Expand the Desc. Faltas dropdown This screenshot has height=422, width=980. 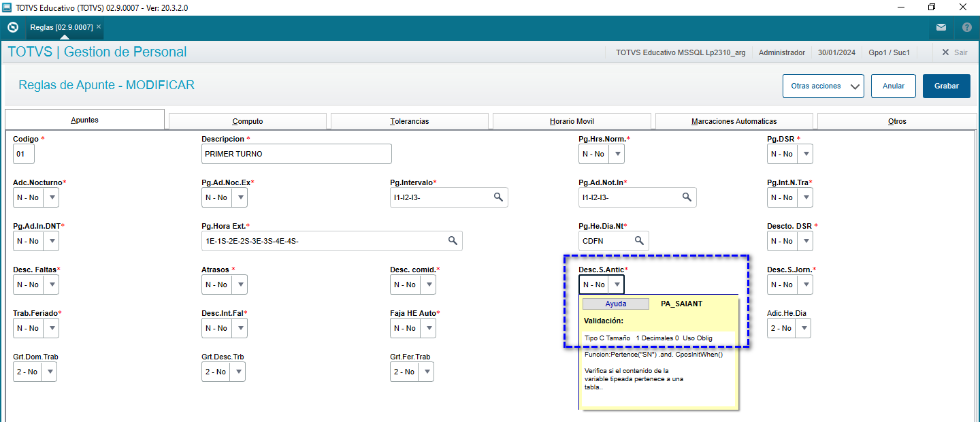(x=51, y=285)
